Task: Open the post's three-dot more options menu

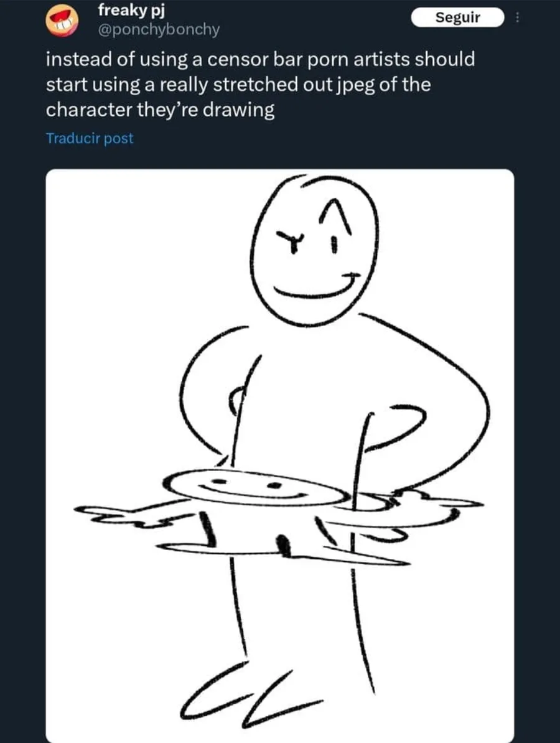Action: pyautogui.click(x=516, y=17)
